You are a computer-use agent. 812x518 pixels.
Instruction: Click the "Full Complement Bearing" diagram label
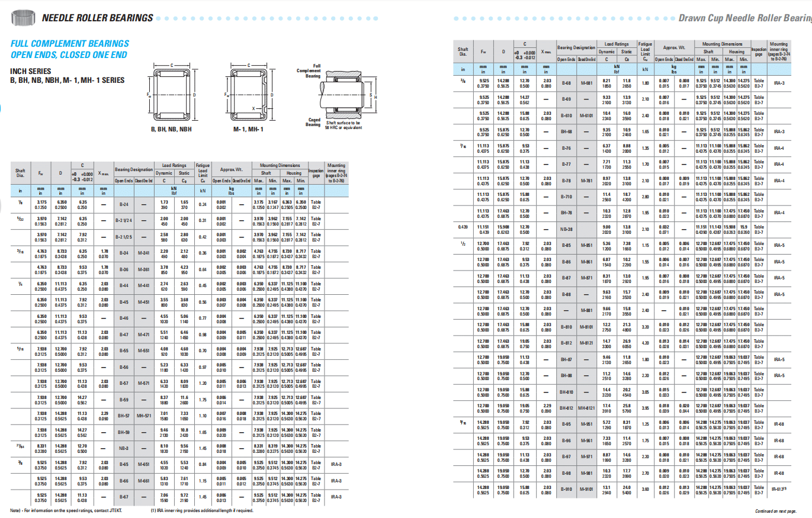click(312, 71)
